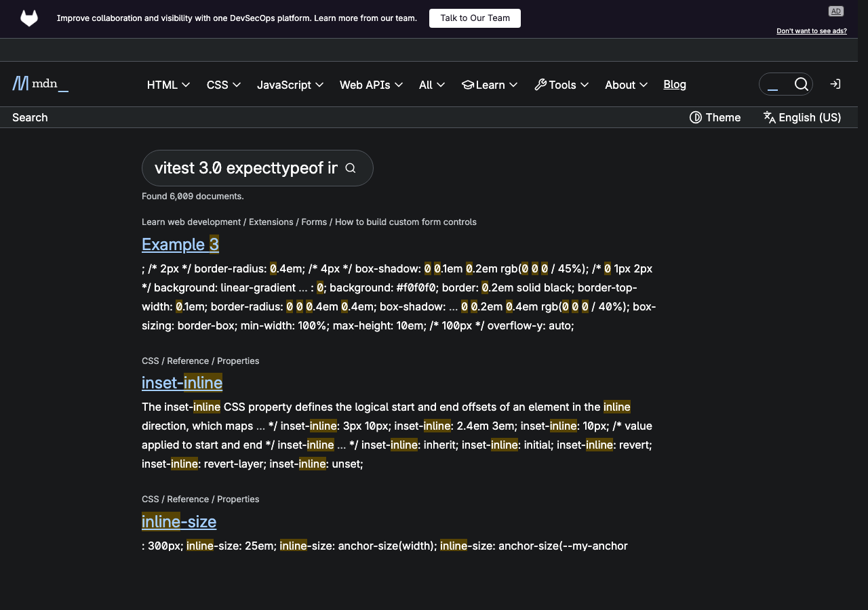Open the Web APIs dropdown

tap(371, 85)
